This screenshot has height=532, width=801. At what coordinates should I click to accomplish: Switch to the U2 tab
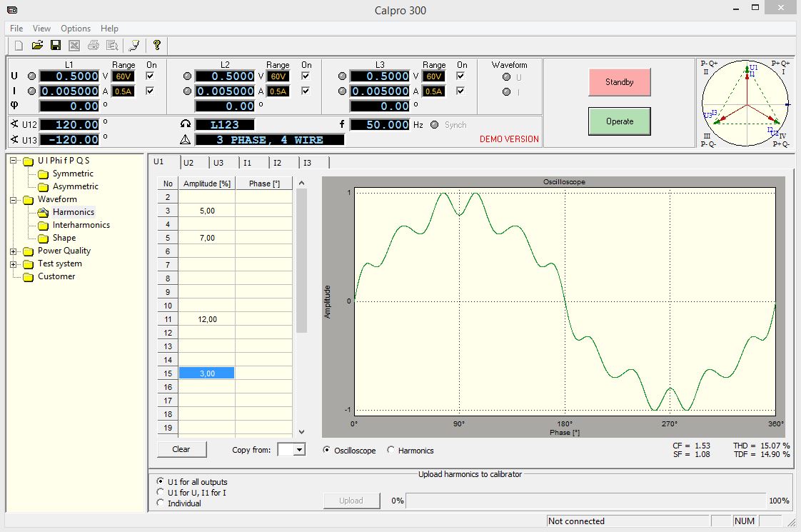[193, 163]
